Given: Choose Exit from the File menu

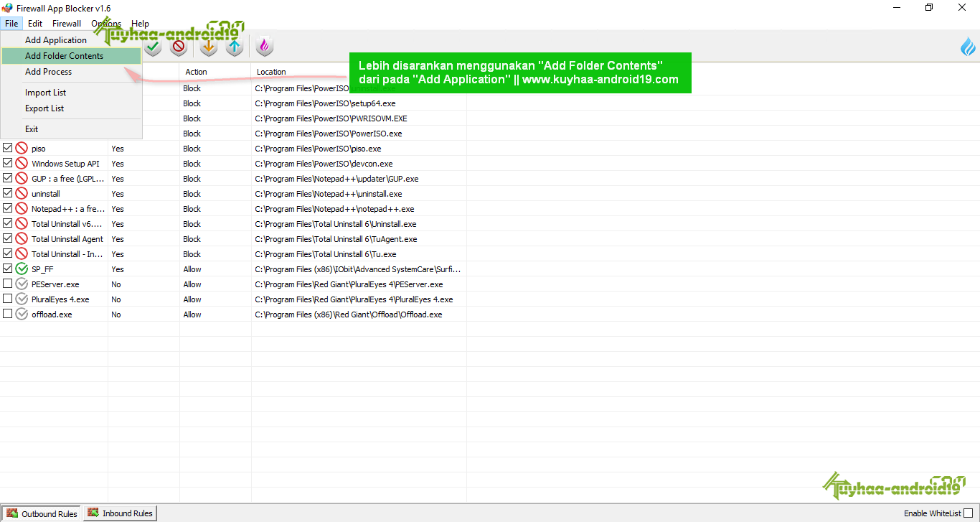Looking at the screenshot, I should [x=71, y=129].
